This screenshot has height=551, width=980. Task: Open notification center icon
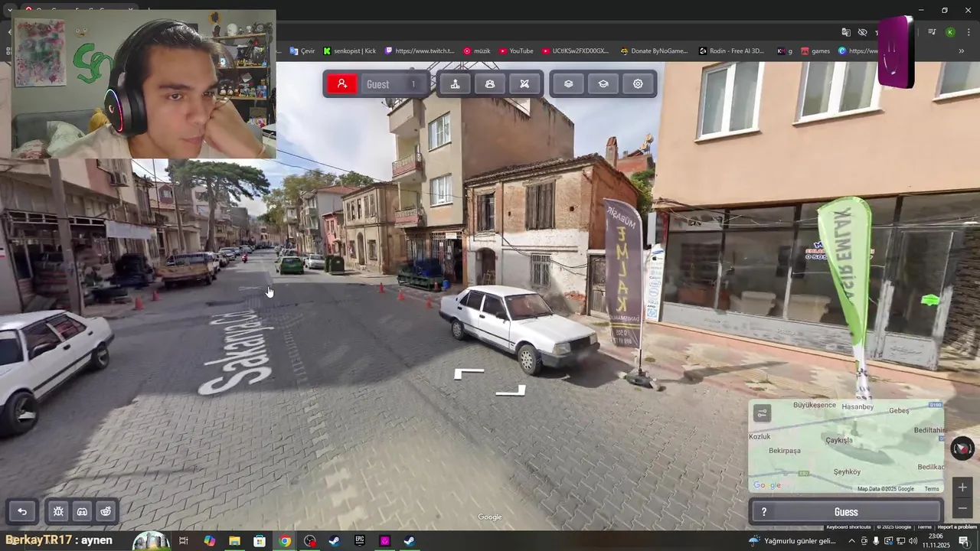(964, 541)
